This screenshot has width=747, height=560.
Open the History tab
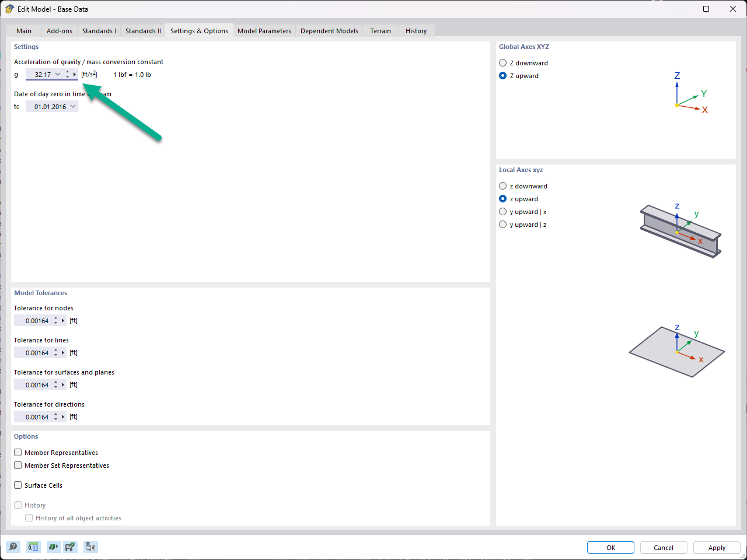coord(416,31)
